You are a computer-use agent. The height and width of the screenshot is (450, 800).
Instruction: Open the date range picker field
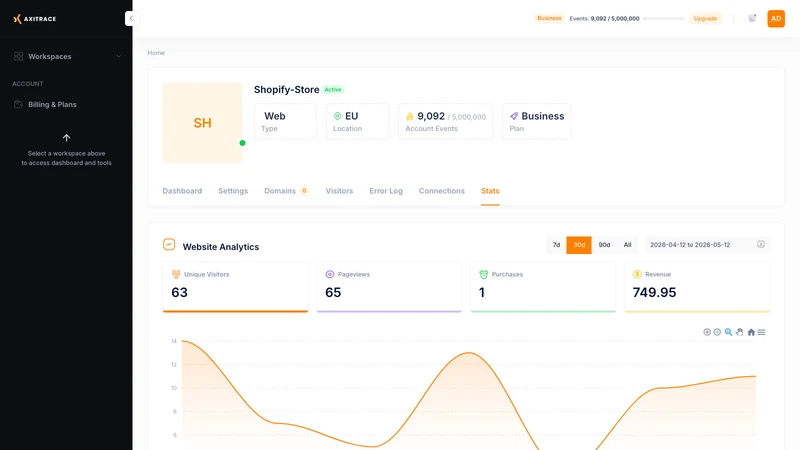(x=707, y=245)
